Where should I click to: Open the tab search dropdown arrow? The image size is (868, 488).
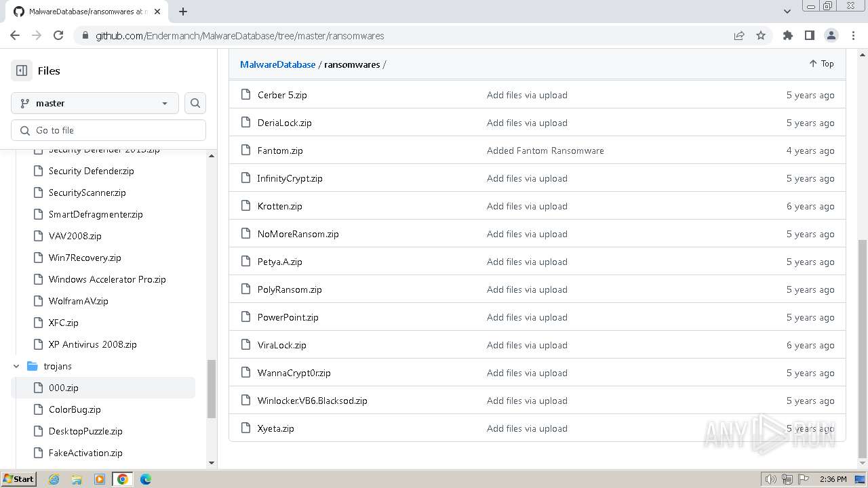pos(787,12)
